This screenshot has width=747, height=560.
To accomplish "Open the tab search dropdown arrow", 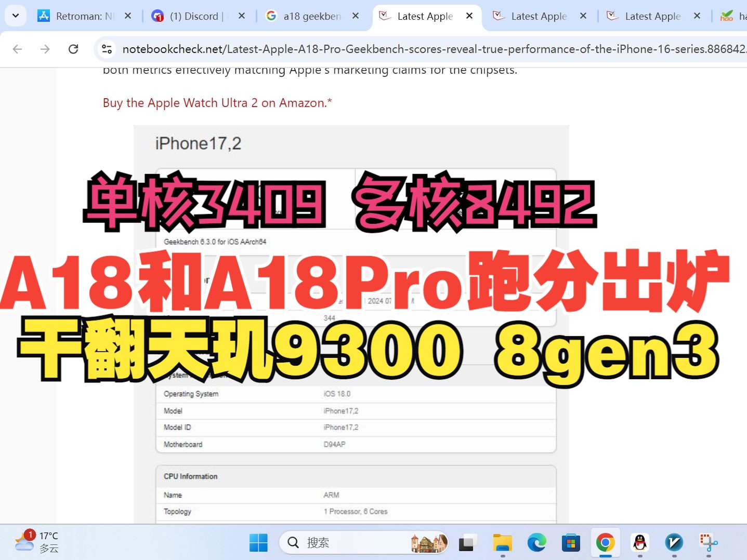I will click(16, 16).
